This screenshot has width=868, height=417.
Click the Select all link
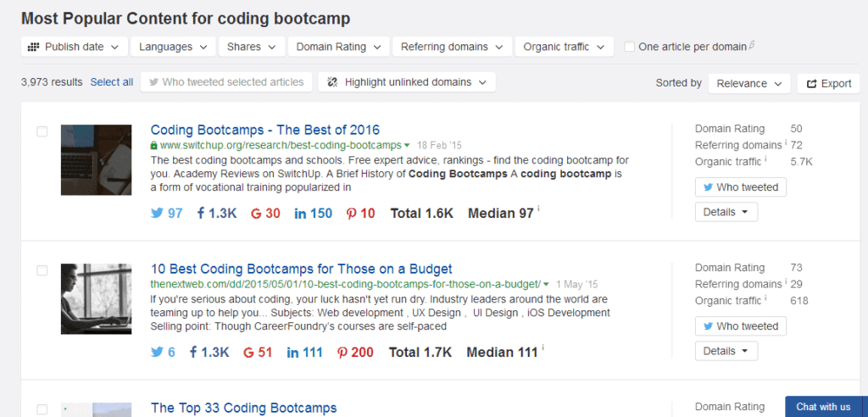point(112,82)
